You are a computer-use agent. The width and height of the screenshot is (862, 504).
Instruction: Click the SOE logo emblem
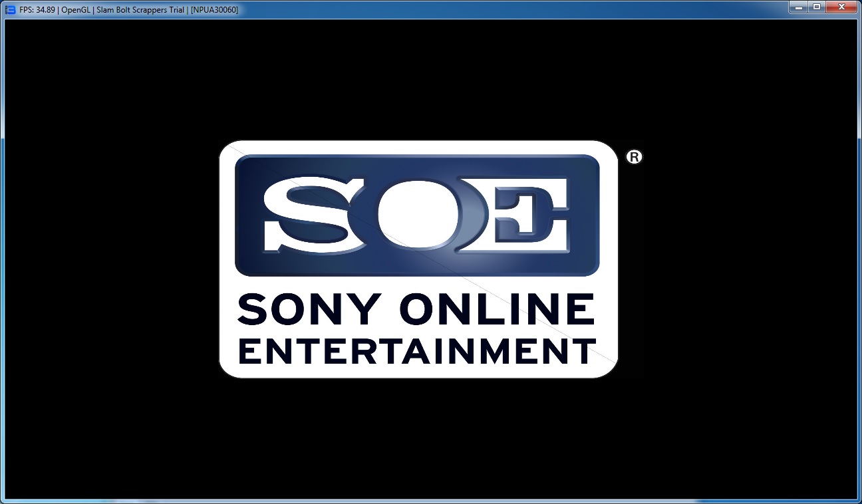click(417, 215)
